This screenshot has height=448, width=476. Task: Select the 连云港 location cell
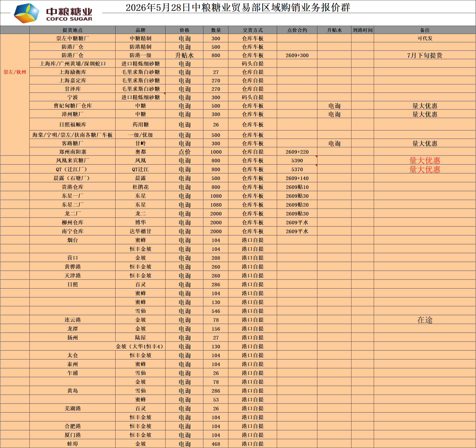[73, 320]
